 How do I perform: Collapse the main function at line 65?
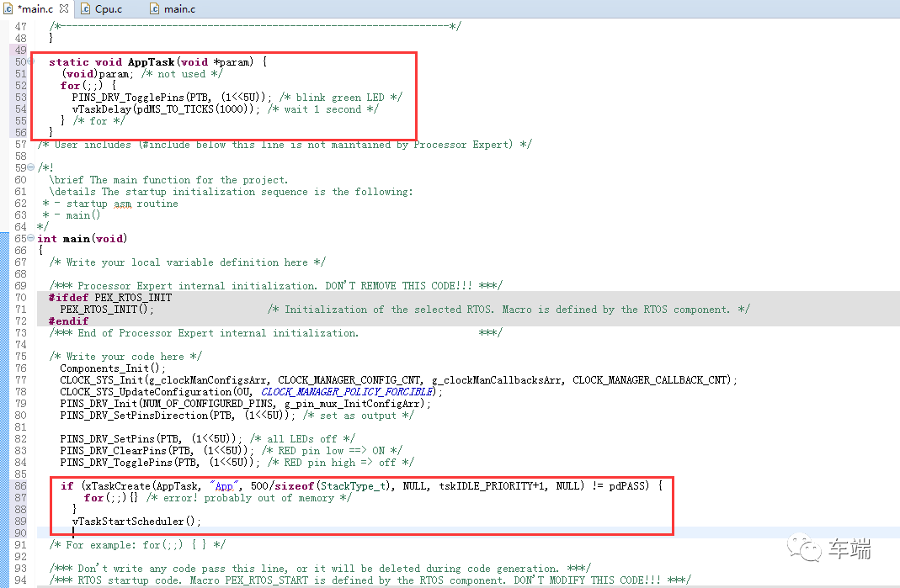point(31,239)
